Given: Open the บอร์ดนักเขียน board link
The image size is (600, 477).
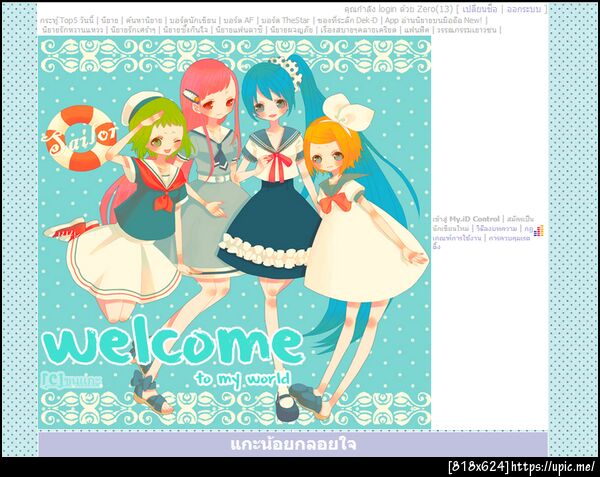Looking at the screenshot, I should pos(193,20).
